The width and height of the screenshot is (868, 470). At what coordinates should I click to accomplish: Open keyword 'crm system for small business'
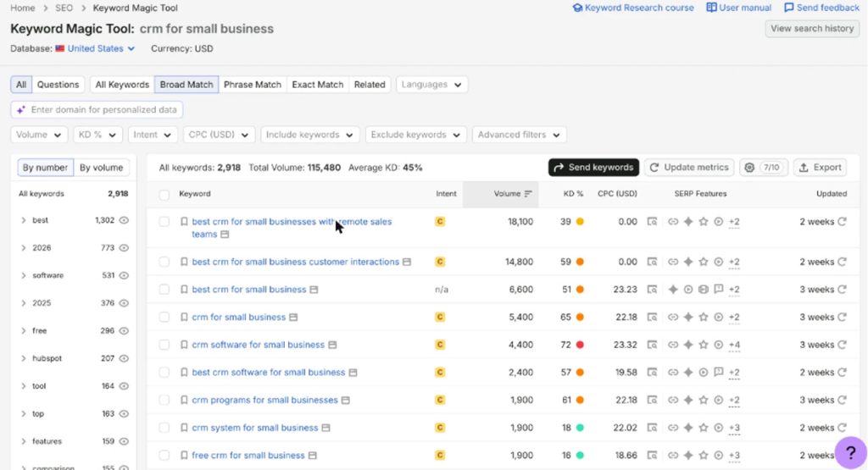click(x=255, y=428)
